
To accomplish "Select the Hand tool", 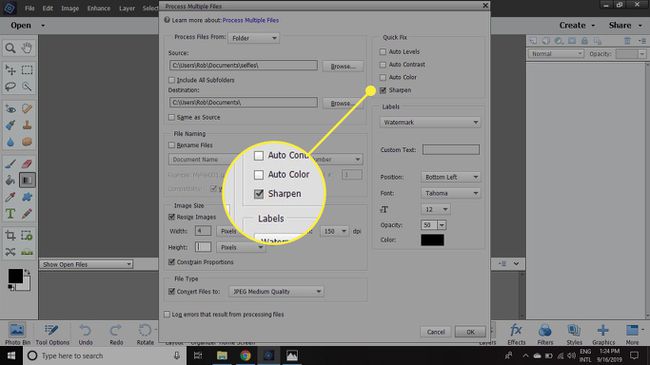I will [27, 48].
